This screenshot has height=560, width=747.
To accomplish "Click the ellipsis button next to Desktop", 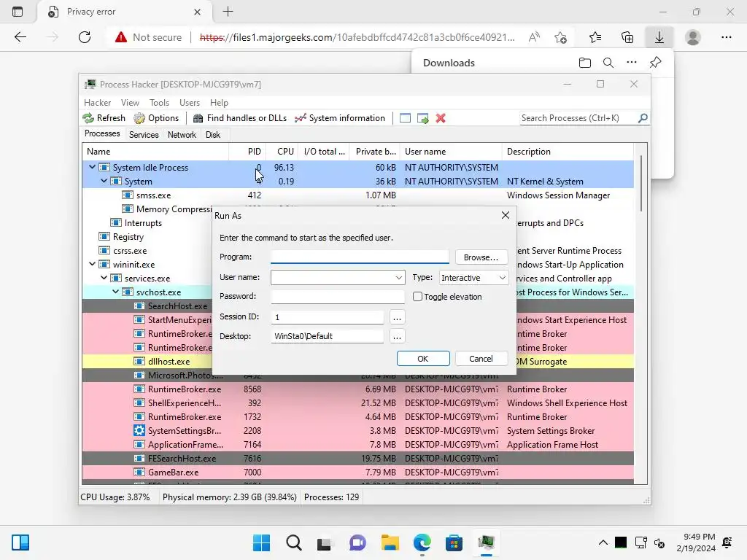I will [398, 337].
